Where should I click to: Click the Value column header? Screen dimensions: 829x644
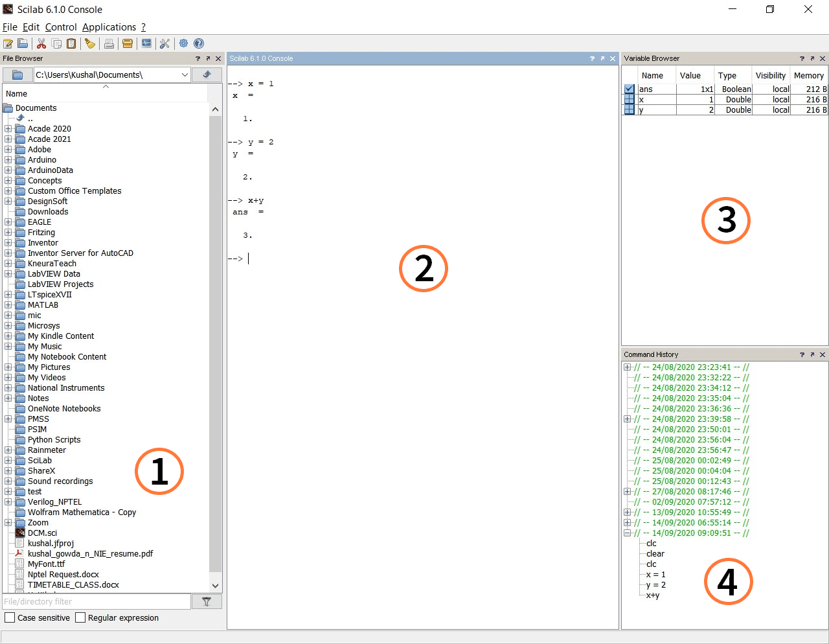tap(695, 75)
